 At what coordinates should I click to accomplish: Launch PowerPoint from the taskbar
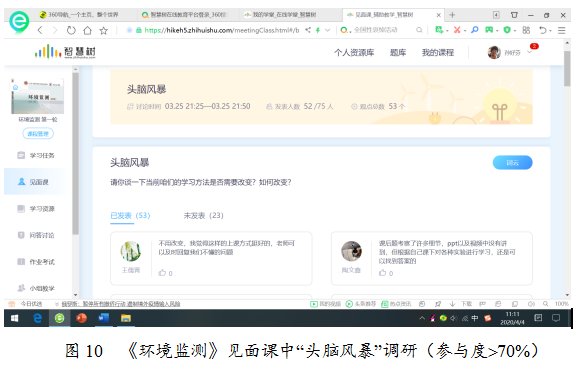81,318
